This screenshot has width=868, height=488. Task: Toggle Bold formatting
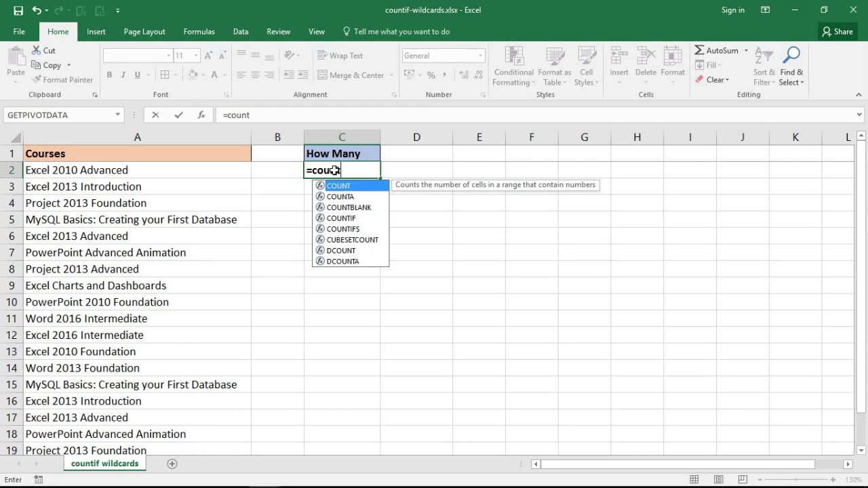pos(109,75)
